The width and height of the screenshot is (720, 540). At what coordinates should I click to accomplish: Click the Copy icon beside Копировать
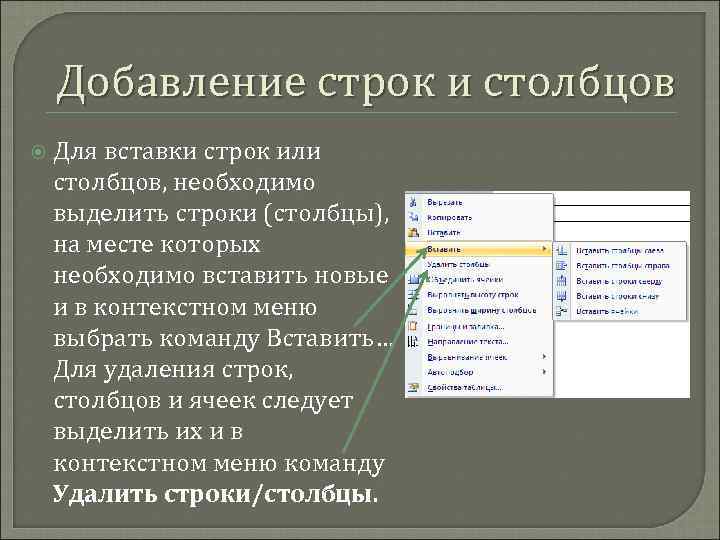click(414, 217)
